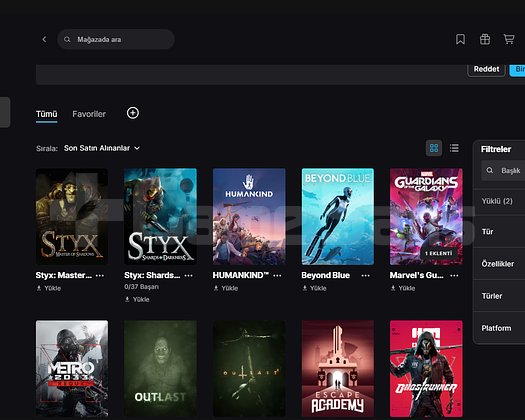Open options menu for Styx: Master of Shadows

(x=100, y=275)
